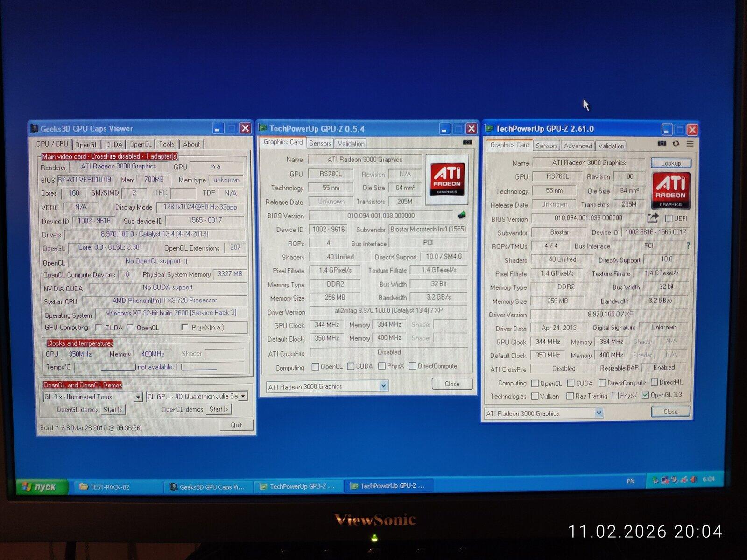Open TEST-PACK-02 folder from the taskbar
The width and height of the screenshot is (747, 560).
pyautogui.click(x=119, y=487)
